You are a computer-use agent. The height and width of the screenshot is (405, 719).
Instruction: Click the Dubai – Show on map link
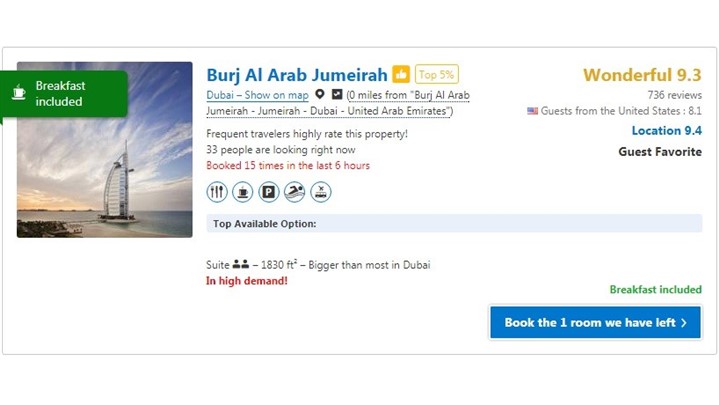tap(257, 95)
